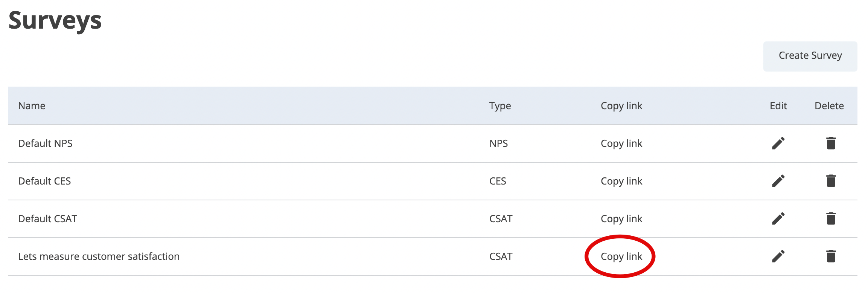The height and width of the screenshot is (293, 868).
Task: Copy link for Default CES survey
Action: [621, 181]
